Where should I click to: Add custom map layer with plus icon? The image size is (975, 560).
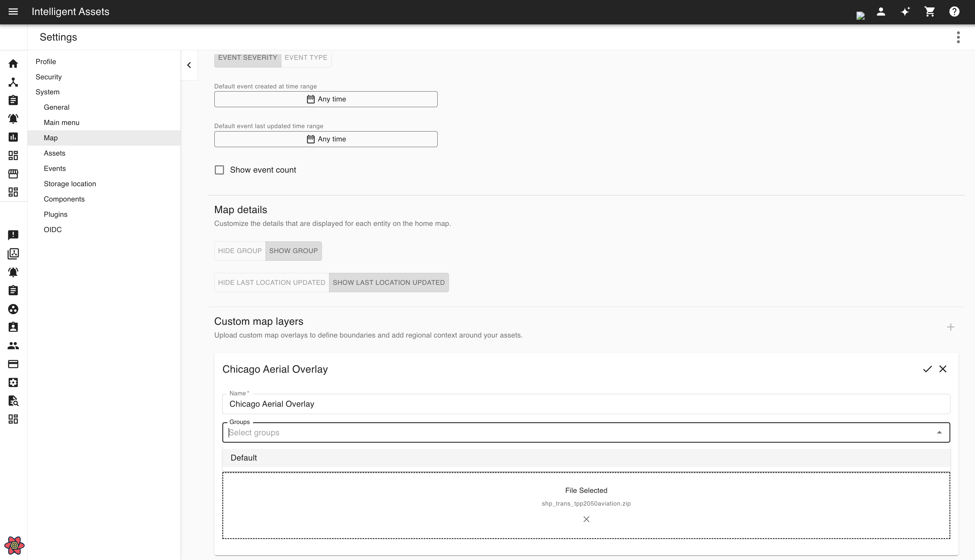click(950, 327)
